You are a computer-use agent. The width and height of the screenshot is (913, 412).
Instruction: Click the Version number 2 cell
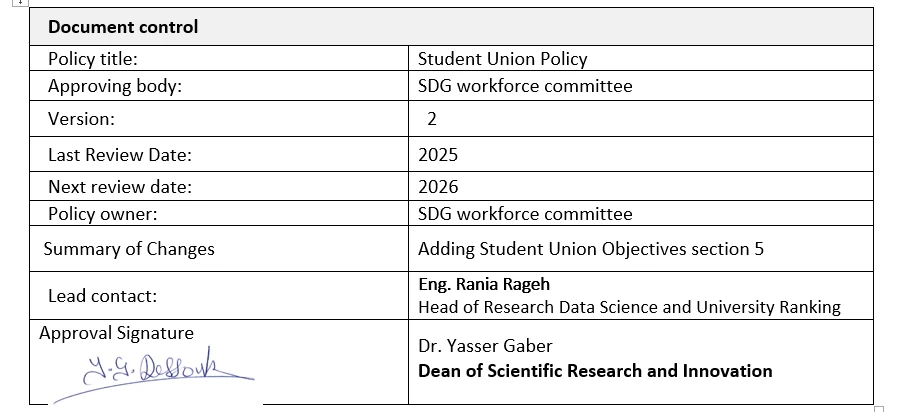432,119
